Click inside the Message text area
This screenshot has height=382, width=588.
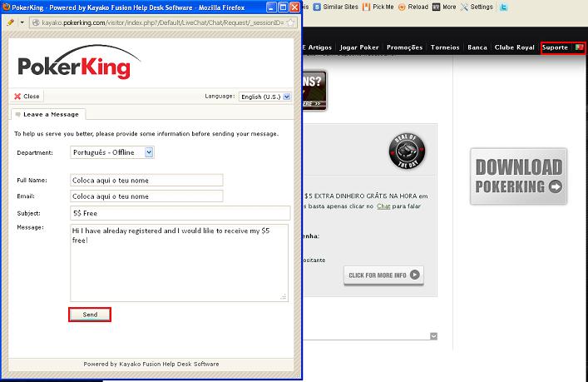tap(180, 263)
